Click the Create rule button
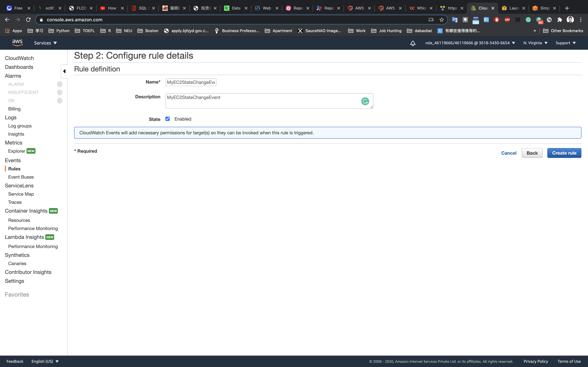The width and height of the screenshot is (588, 367). pos(564,153)
